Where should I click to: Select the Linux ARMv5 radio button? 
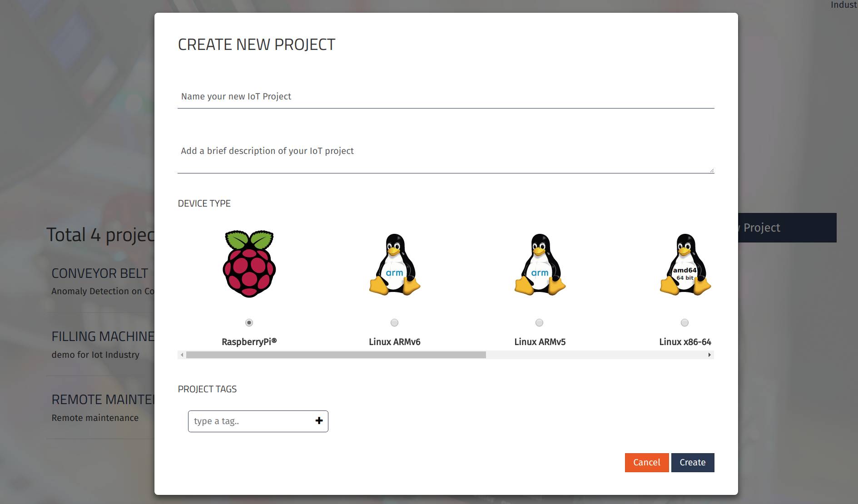coord(539,322)
